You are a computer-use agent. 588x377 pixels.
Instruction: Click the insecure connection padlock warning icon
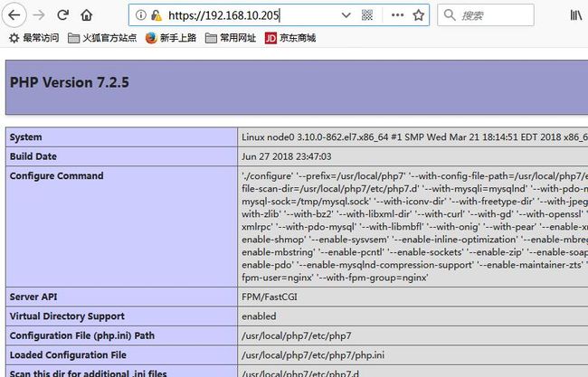[156, 15]
